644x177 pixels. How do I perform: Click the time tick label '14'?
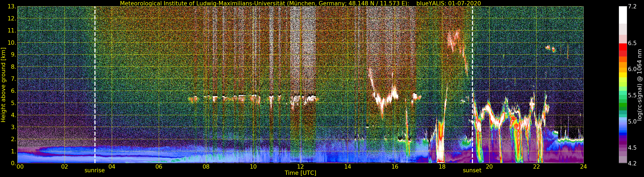347,167
